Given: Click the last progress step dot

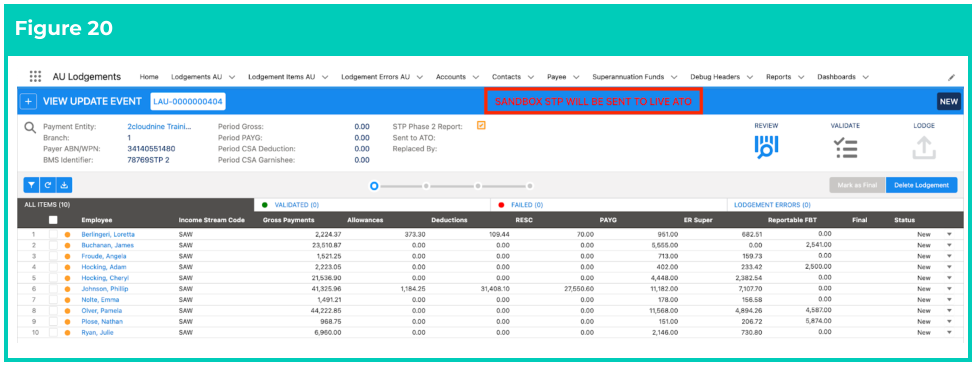Looking at the screenshot, I should click(530, 185).
